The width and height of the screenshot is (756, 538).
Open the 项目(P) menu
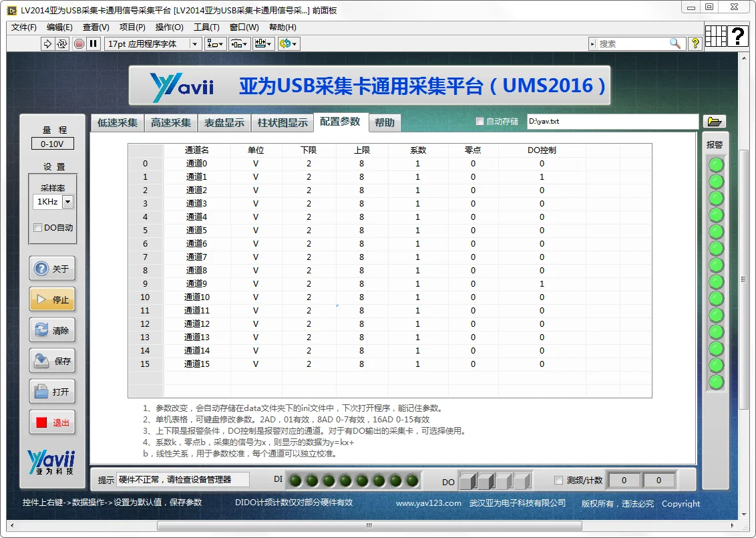tap(132, 27)
